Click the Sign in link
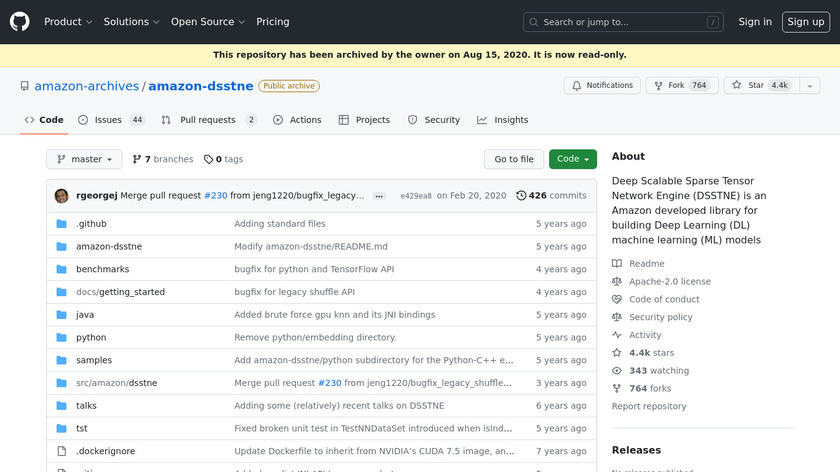Viewport: 840px width, 472px height. [x=755, y=22]
